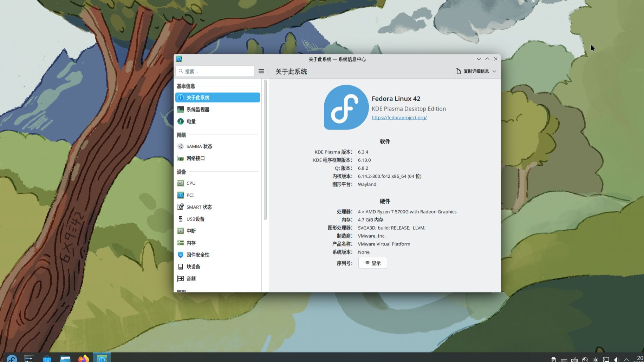Open the window menu icon in title bar
The width and height of the screenshot is (644, 362).
pyautogui.click(x=179, y=59)
